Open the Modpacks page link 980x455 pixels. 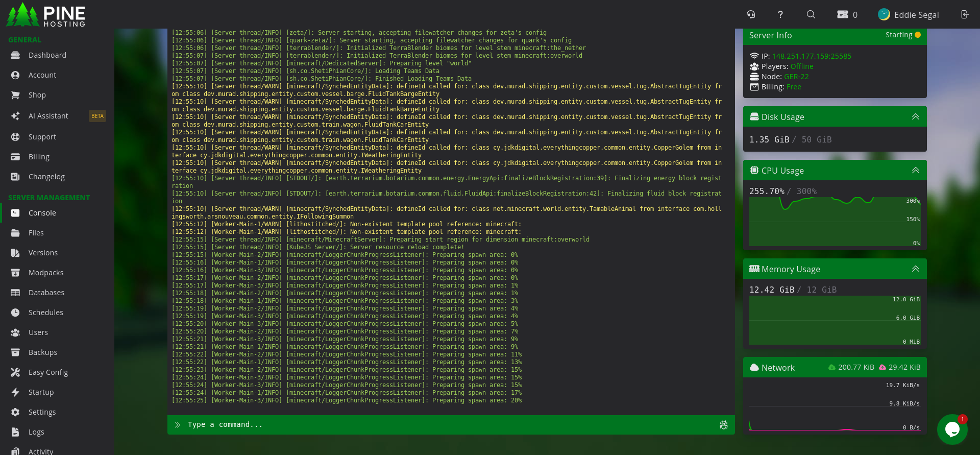click(x=46, y=273)
